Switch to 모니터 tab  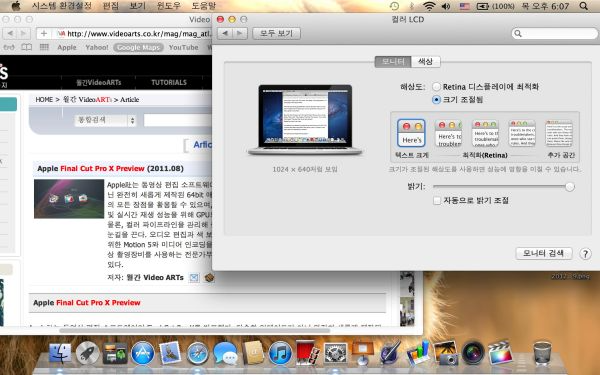[x=393, y=62]
